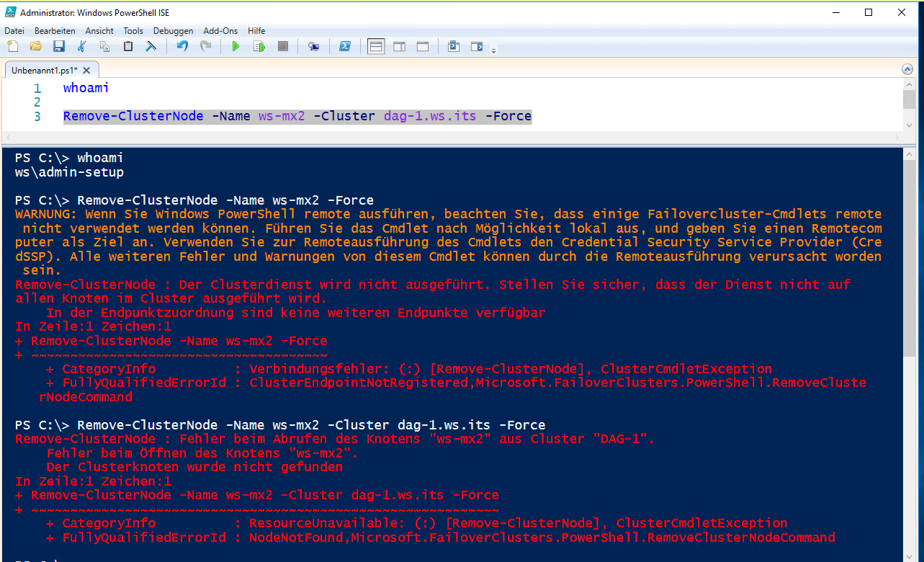
Task: Show the command window icon
Action: (x=454, y=46)
